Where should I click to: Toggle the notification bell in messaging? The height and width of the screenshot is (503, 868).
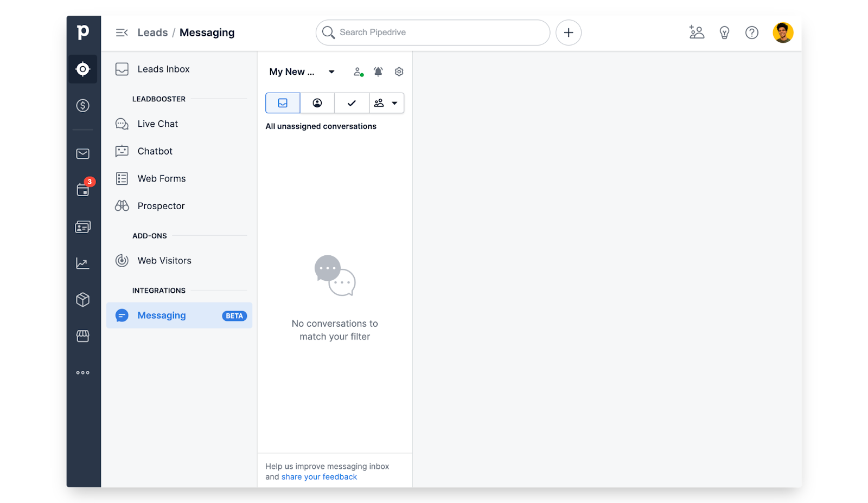coord(378,72)
